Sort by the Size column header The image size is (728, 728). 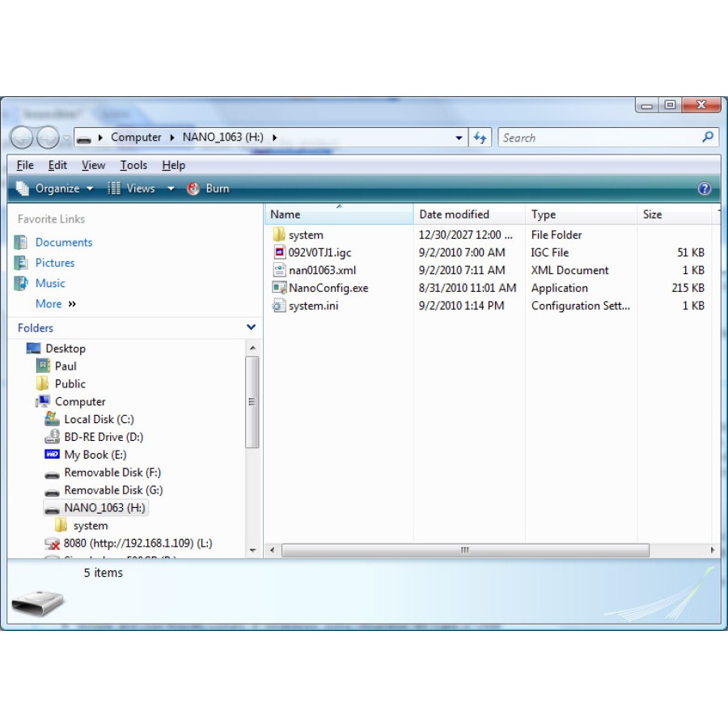coord(675,214)
